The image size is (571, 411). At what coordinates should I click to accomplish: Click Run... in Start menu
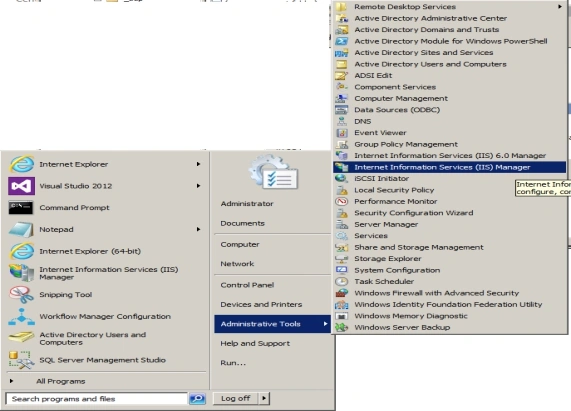233,363
